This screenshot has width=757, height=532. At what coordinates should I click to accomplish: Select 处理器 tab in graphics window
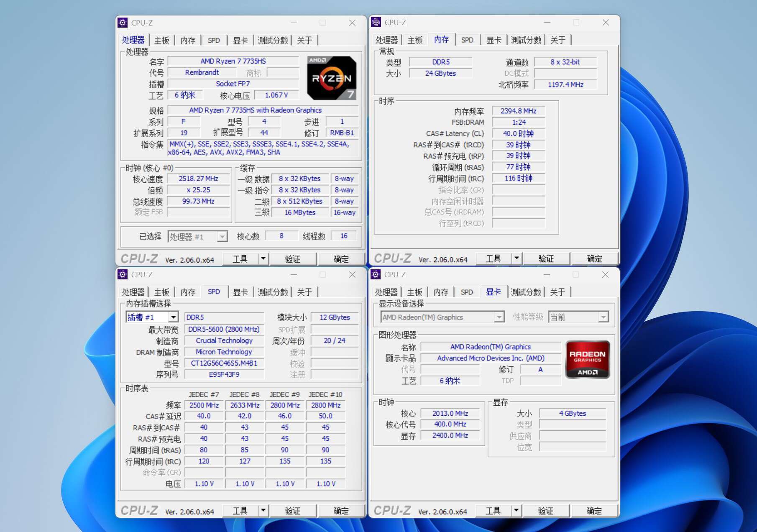click(x=386, y=292)
